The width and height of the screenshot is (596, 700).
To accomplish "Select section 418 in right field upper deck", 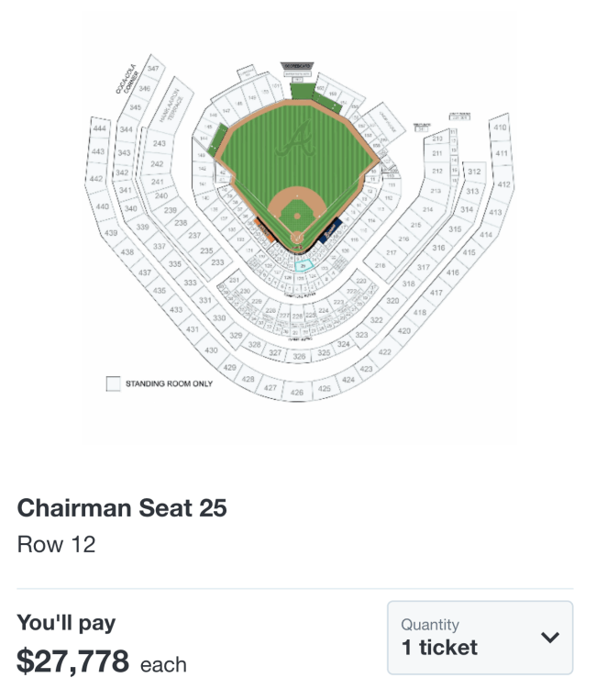I will tap(420, 313).
